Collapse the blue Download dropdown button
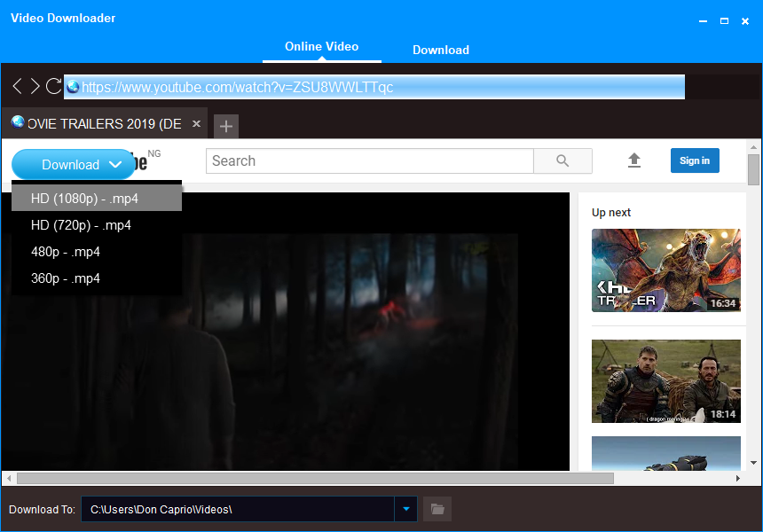Viewport: 763px width, 532px height. (73, 164)
